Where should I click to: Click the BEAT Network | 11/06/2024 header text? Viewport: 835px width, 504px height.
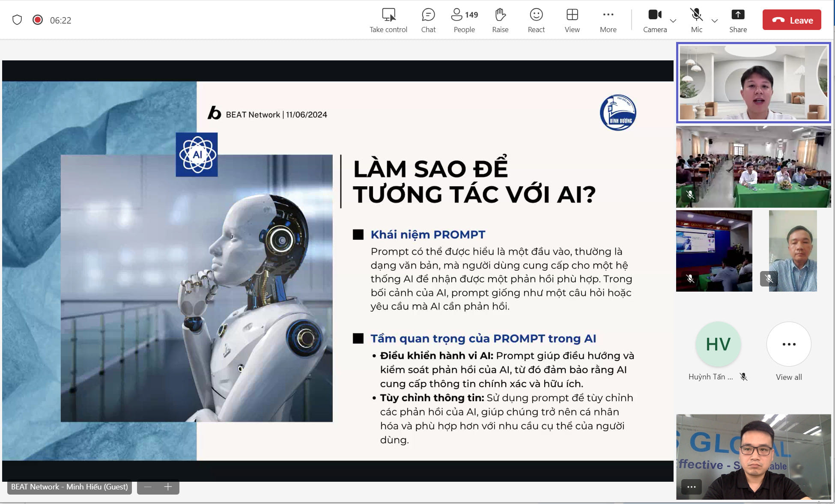[276, 115]
